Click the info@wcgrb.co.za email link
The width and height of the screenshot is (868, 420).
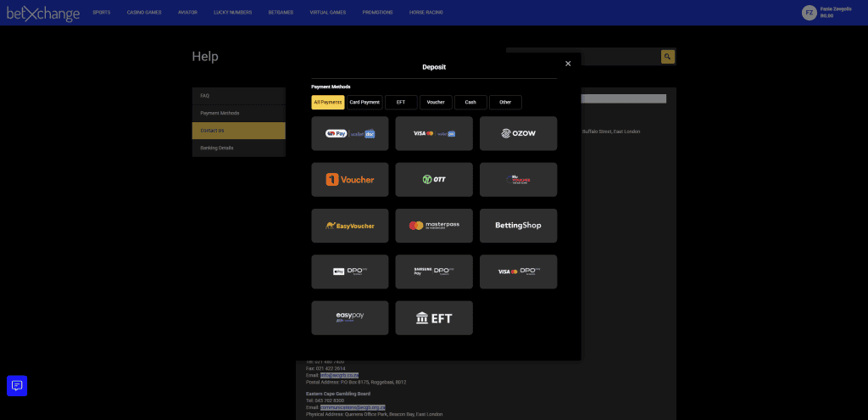(339, 375)
